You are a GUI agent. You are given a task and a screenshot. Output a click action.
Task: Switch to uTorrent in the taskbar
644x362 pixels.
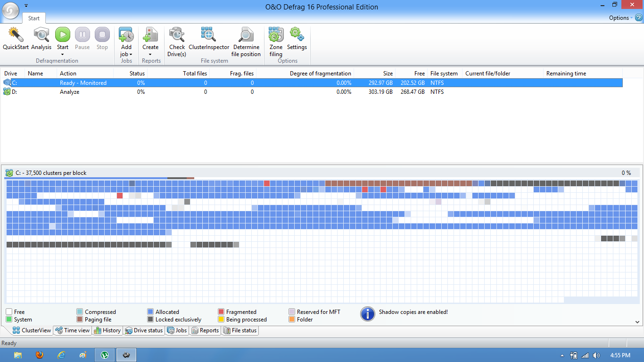coord(105,355)
